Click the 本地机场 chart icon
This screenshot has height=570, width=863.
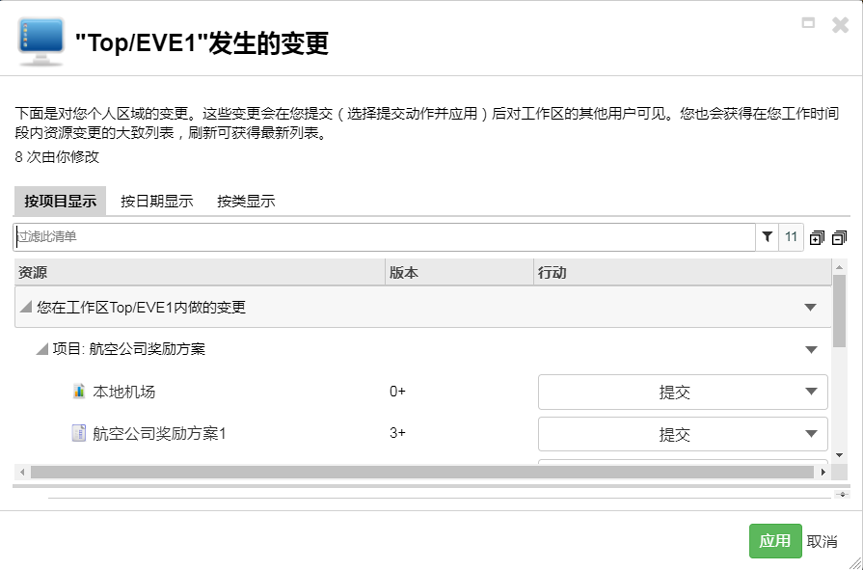(x=79, y=392)
